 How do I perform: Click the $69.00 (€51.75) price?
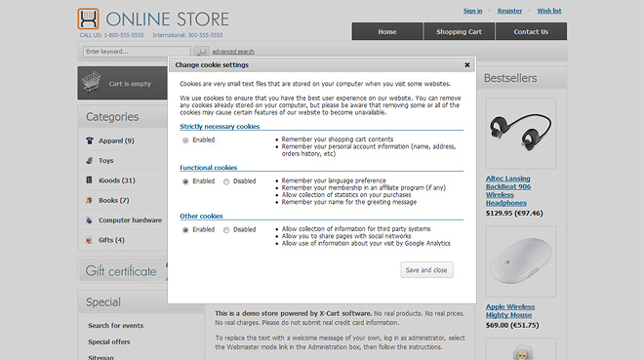512,325
